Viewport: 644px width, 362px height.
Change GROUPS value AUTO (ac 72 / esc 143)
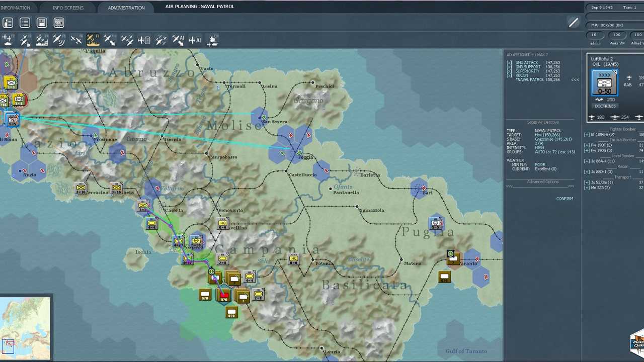tap(555, 152)
